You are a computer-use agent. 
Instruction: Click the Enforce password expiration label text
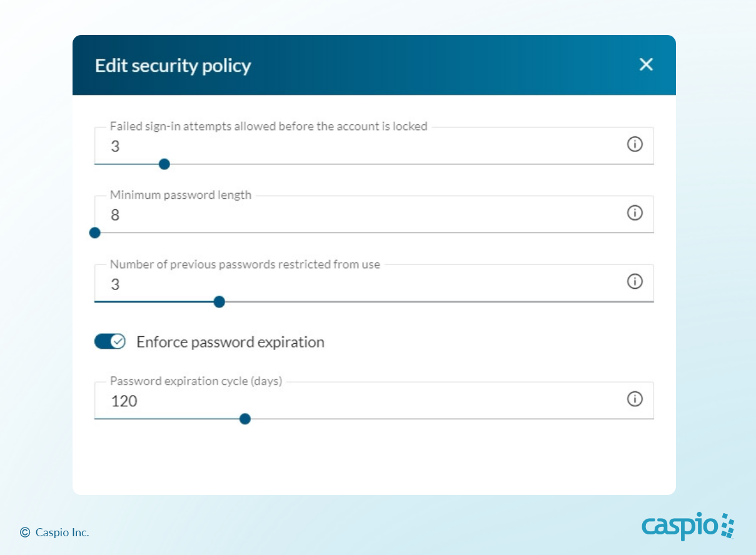[230, 342]
